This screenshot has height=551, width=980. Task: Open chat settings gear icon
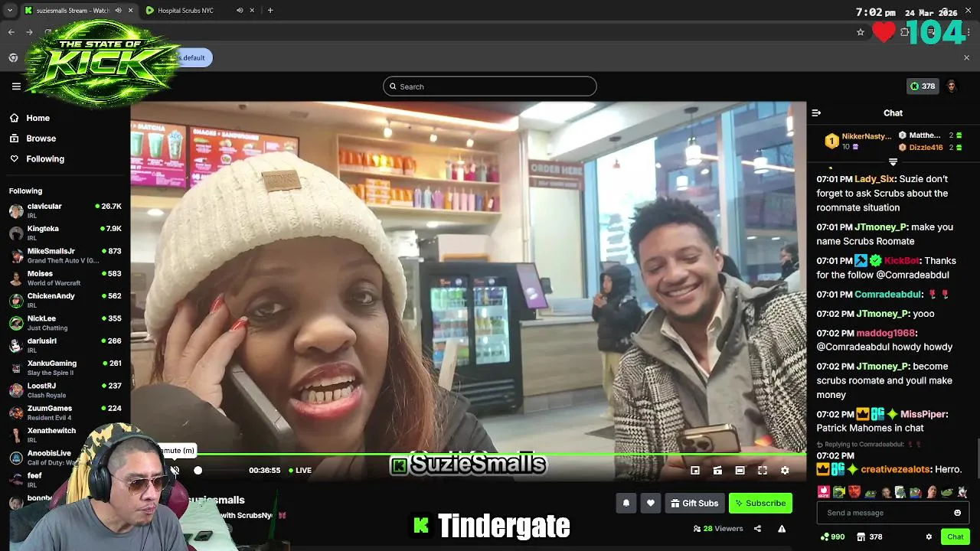point(929,536)
